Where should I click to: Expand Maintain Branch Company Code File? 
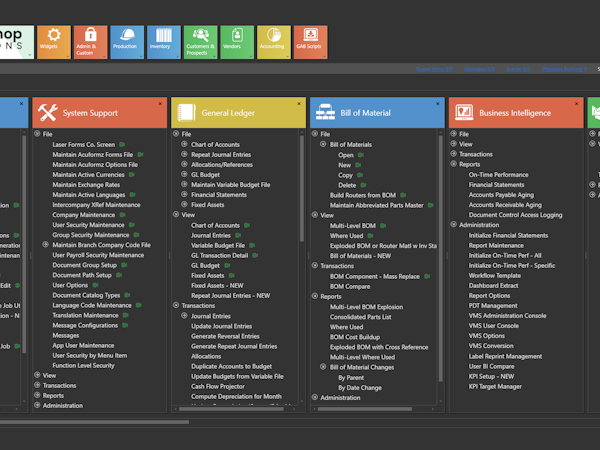45,244
